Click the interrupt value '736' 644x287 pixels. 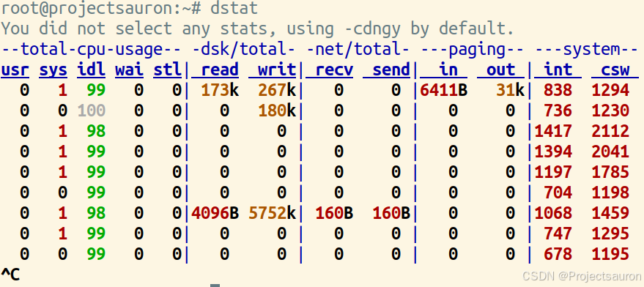(x=558, y=111)
